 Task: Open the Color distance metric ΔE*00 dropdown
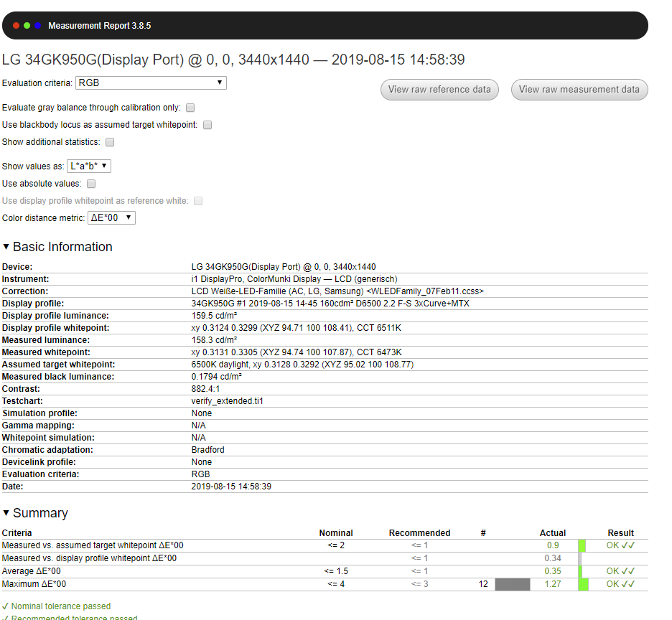(111, 217)
